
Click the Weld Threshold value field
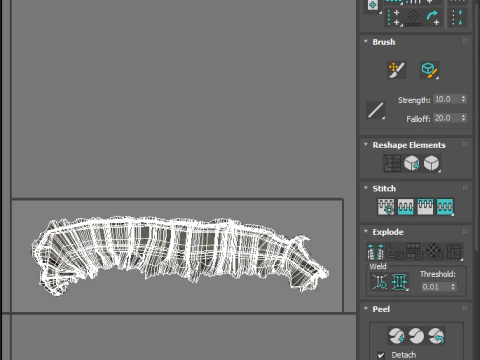[x=435, y=287]
